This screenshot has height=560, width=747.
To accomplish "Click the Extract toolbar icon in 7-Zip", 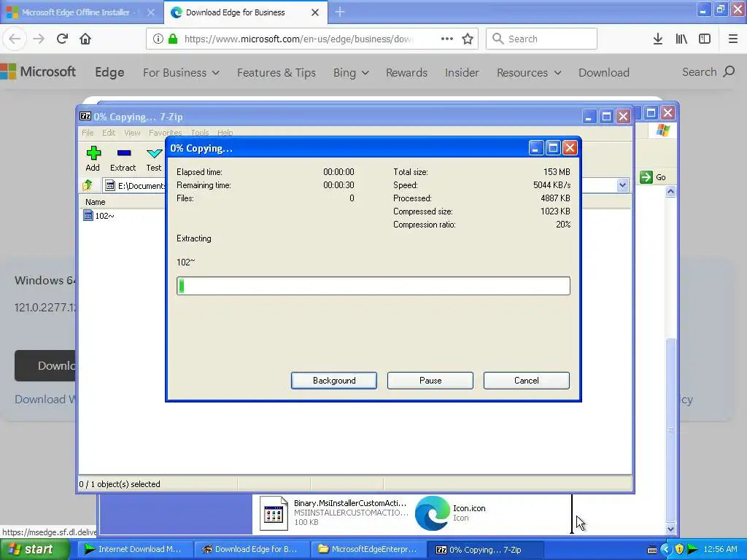I will (x=123, y=158).
